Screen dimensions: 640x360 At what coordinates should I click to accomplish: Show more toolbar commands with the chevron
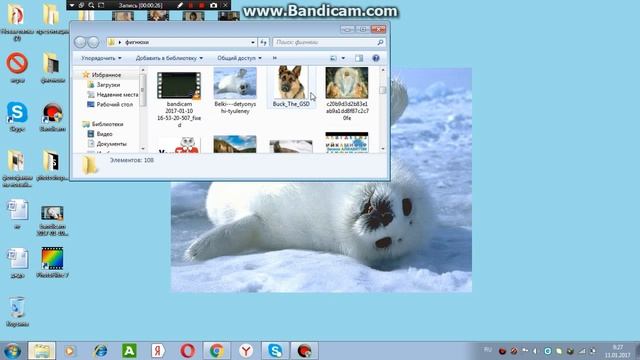tap(275, 58)
